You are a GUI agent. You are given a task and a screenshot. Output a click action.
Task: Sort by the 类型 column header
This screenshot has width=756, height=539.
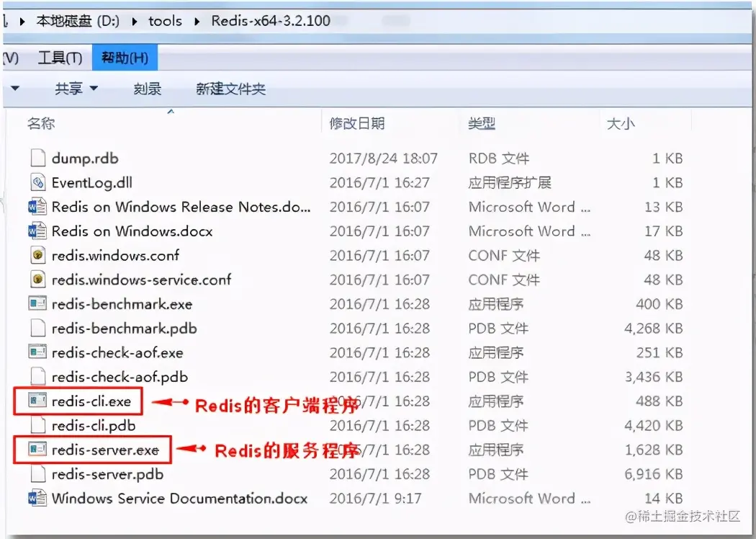coord(481,123)
